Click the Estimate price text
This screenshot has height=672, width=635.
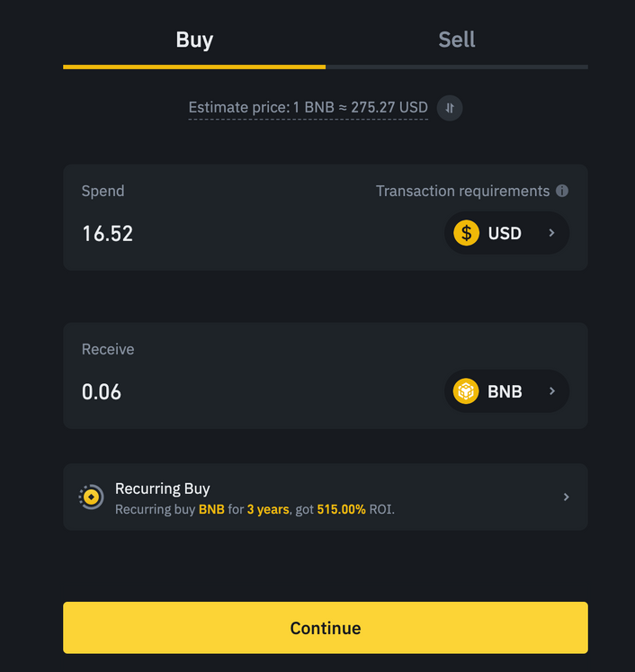[x=308, y=108]
